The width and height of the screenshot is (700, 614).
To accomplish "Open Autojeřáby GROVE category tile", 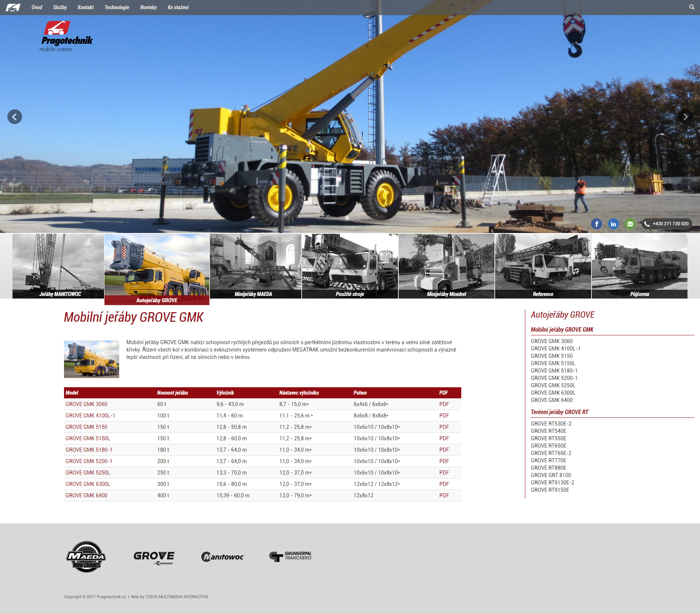I will [x=157, y=269].
